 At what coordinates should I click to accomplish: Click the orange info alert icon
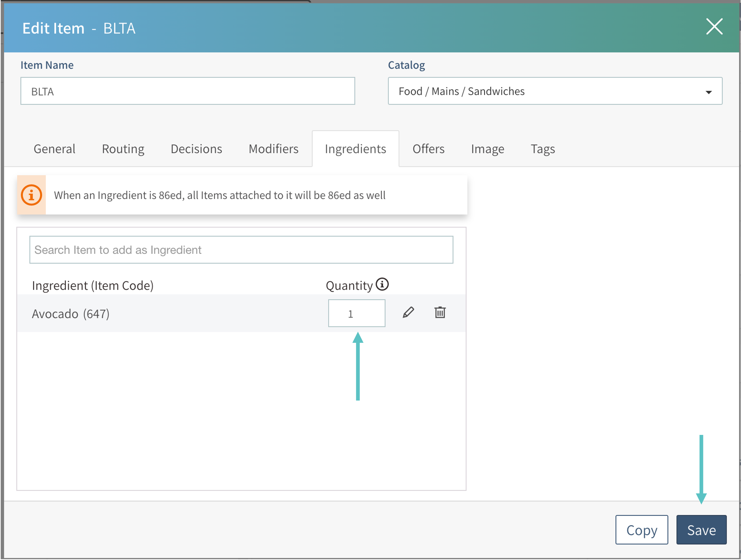(x=31, y=195)
